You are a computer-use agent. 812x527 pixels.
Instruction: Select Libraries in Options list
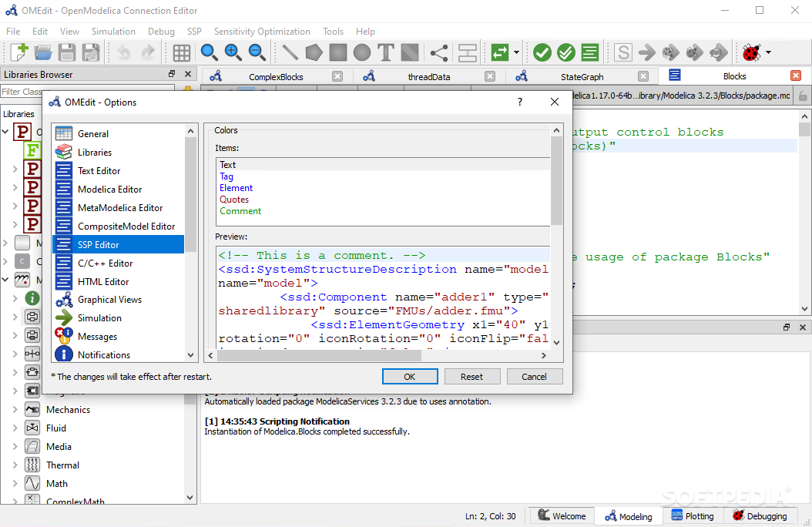click(119, 153)
